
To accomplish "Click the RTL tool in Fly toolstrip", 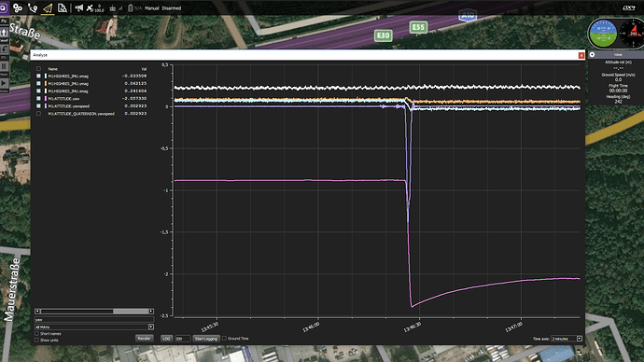I will point(4,50).
